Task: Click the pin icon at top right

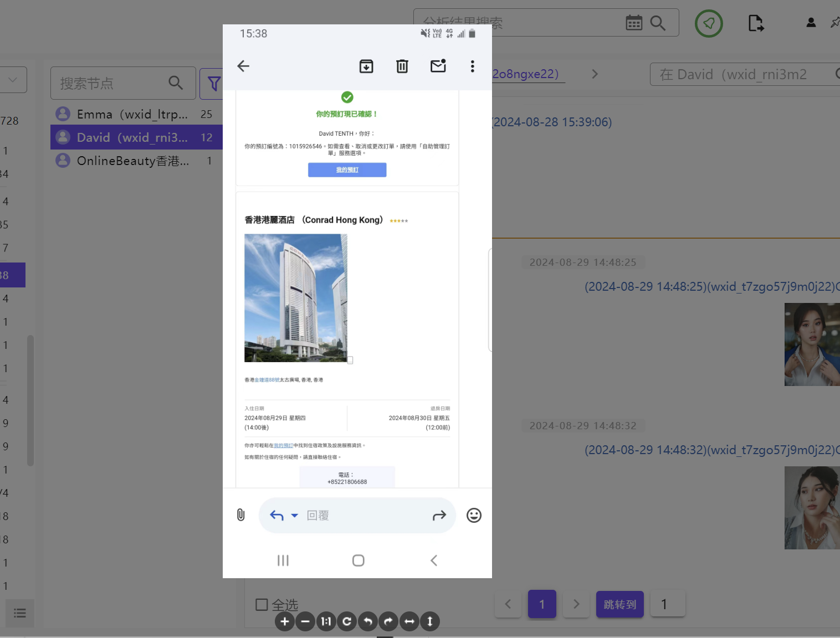Action: [835, 23]
